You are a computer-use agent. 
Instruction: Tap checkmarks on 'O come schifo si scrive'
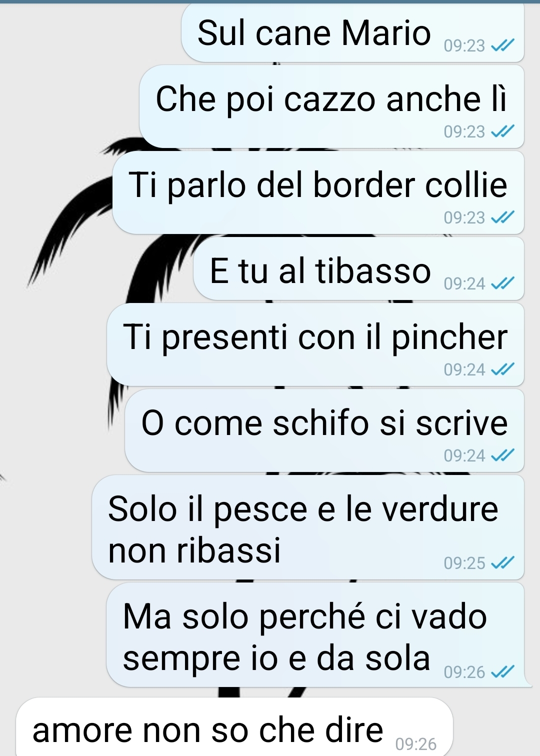[x=502, y=455]
